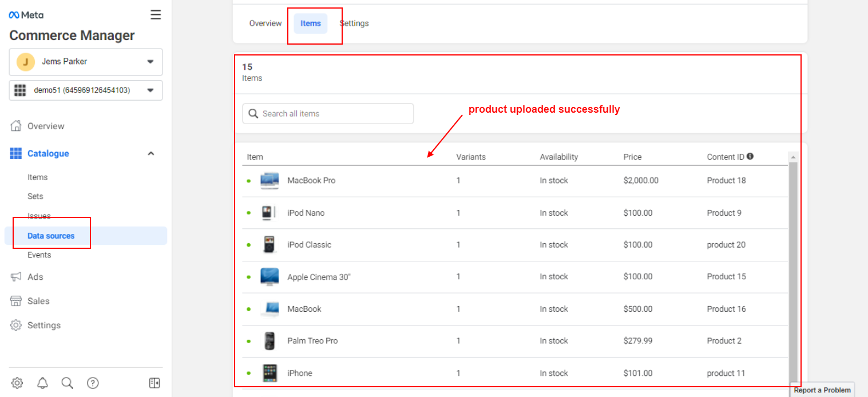
Task: Open the help question mark icon
Action: [93, 383]
